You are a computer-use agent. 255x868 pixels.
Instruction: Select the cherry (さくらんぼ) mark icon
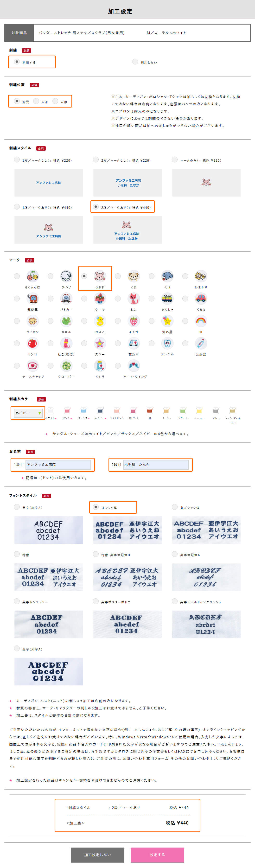tap(33, 276)
